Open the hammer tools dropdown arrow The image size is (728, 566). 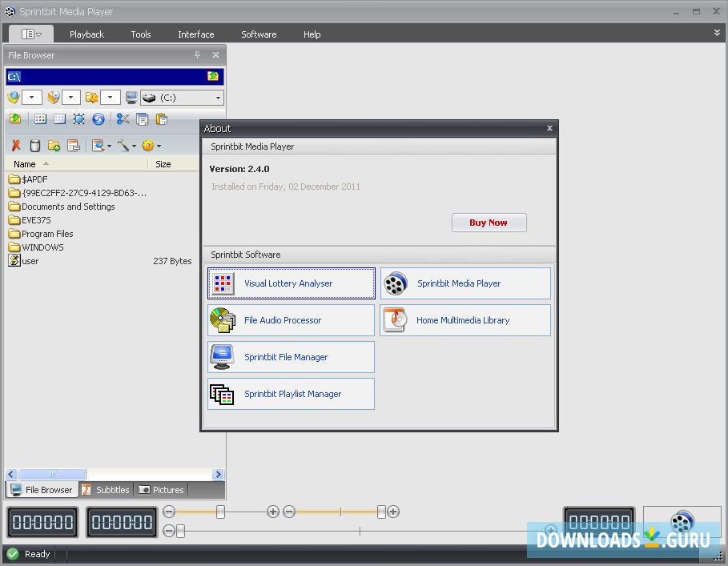pos(135,147)
